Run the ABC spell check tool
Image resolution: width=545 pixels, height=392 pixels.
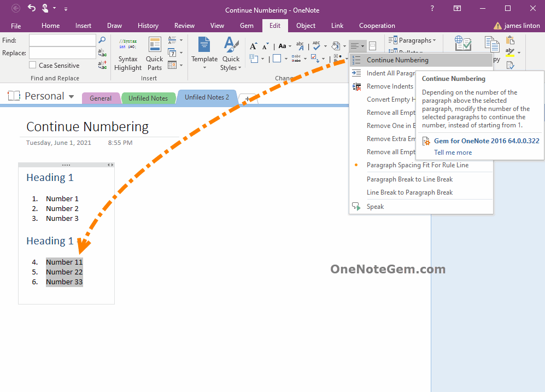pos(316,45)
